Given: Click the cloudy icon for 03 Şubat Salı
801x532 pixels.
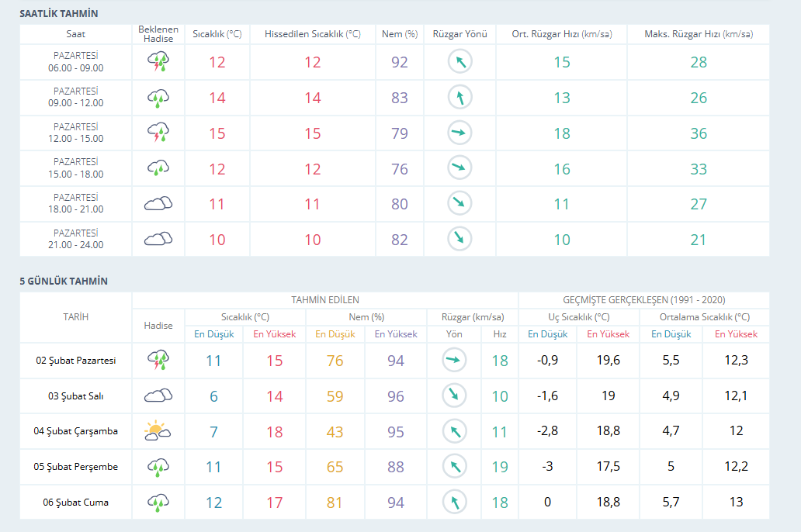Looking at the screenshot, I should [158, 396].
